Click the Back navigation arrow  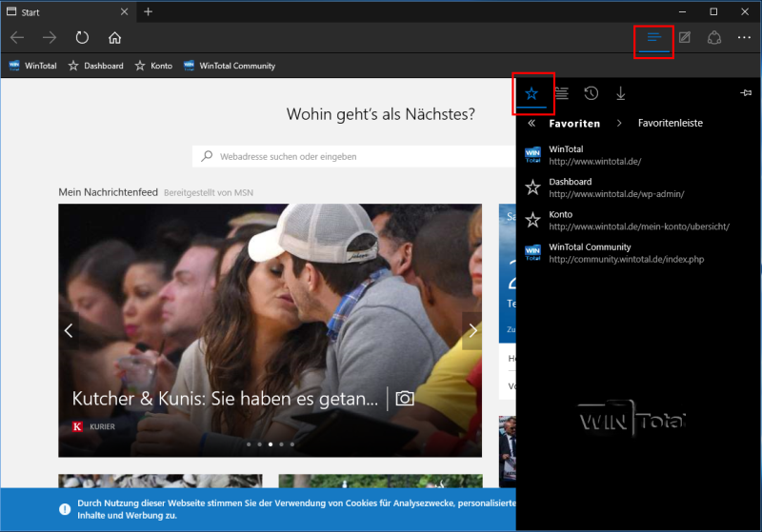click(x=17, y=38)
